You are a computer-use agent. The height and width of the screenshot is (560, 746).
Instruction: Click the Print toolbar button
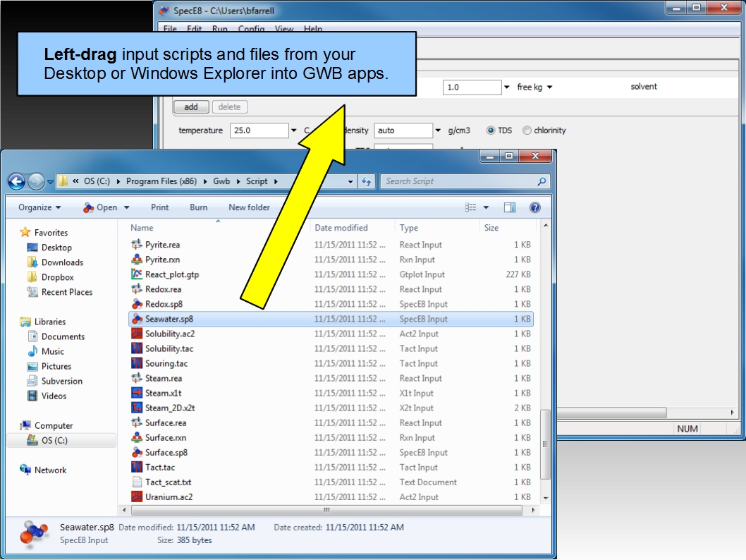160,207
